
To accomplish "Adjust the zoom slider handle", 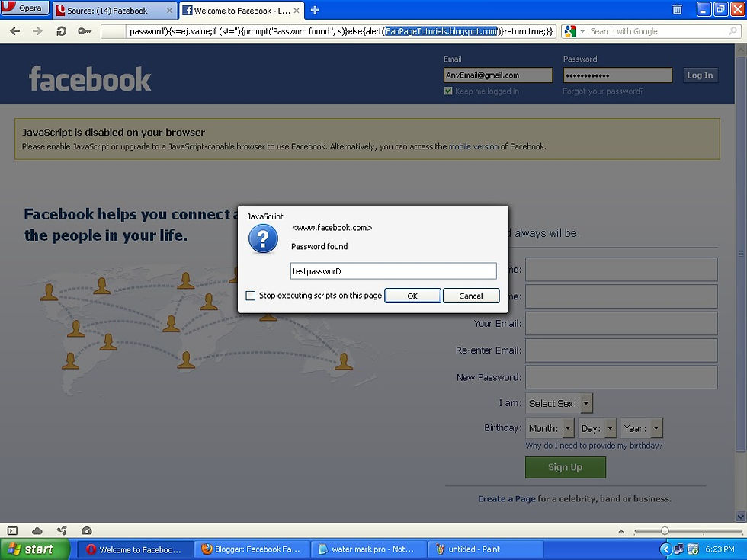I will click(664, 530).
